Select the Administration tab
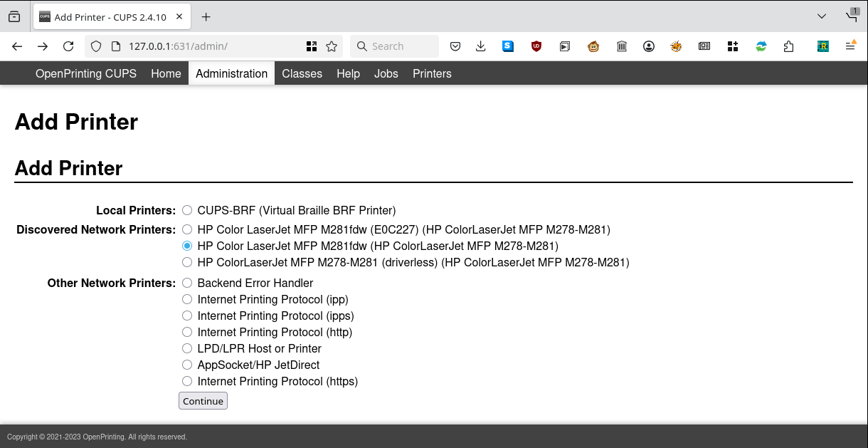Image resolution: width=868 pixels, height=448 pixels. [232, 73]
